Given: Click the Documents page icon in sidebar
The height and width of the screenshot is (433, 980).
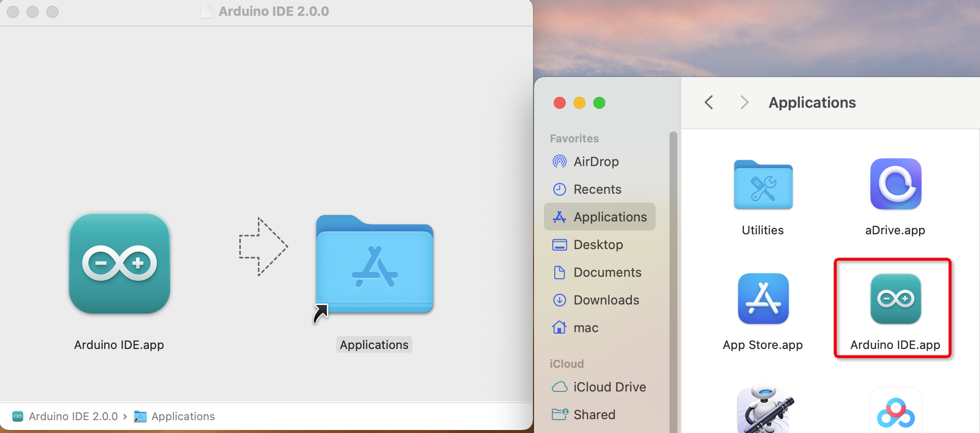Looking at the screenshot, I should point(559,272).
